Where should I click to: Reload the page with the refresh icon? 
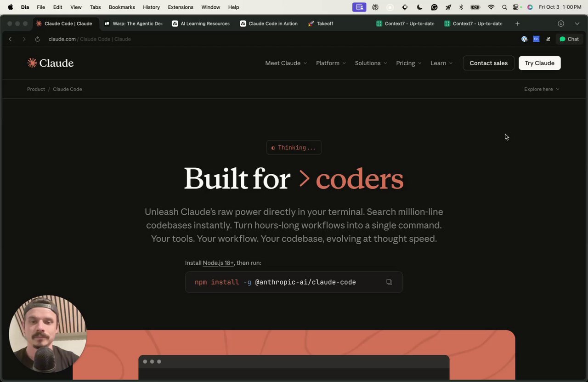(38, 39)
